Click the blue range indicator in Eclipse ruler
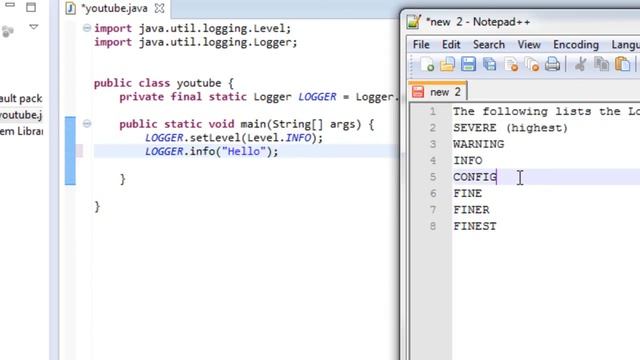 pyautogui.click(x=70, y=151)
